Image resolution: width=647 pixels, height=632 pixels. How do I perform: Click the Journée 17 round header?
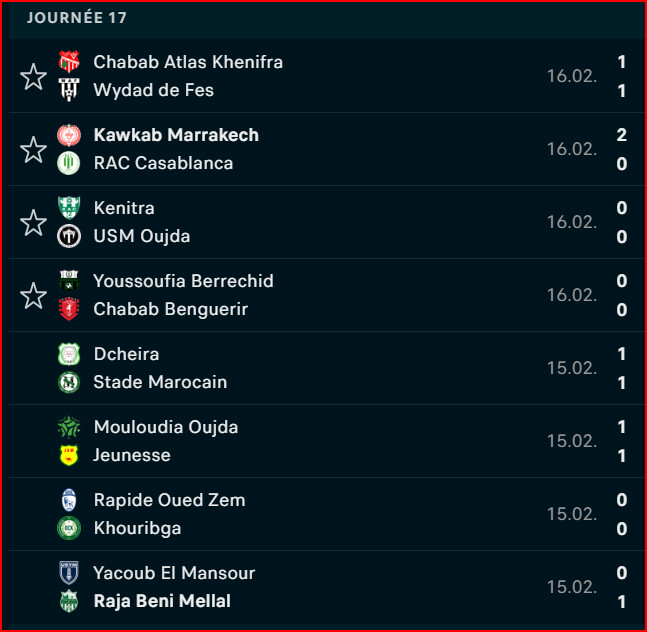click(x=77, y=18)
